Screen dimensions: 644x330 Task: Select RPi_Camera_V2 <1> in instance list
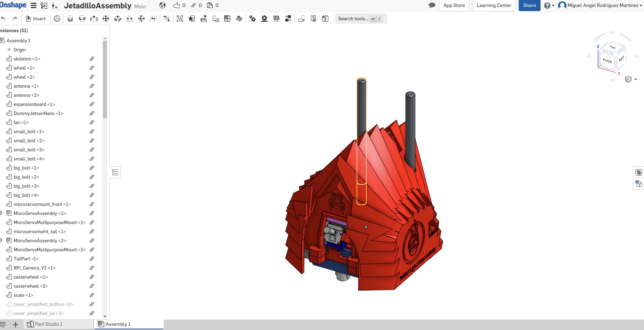[x=34, y=268]
